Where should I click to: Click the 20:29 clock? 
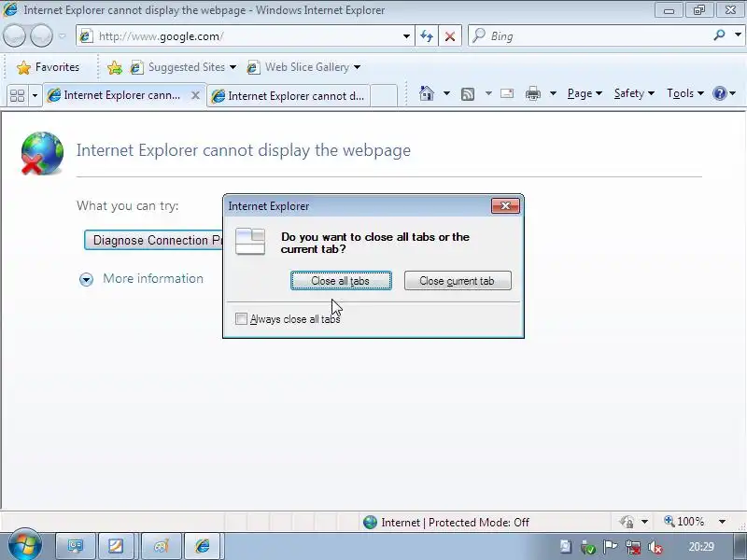701,547
